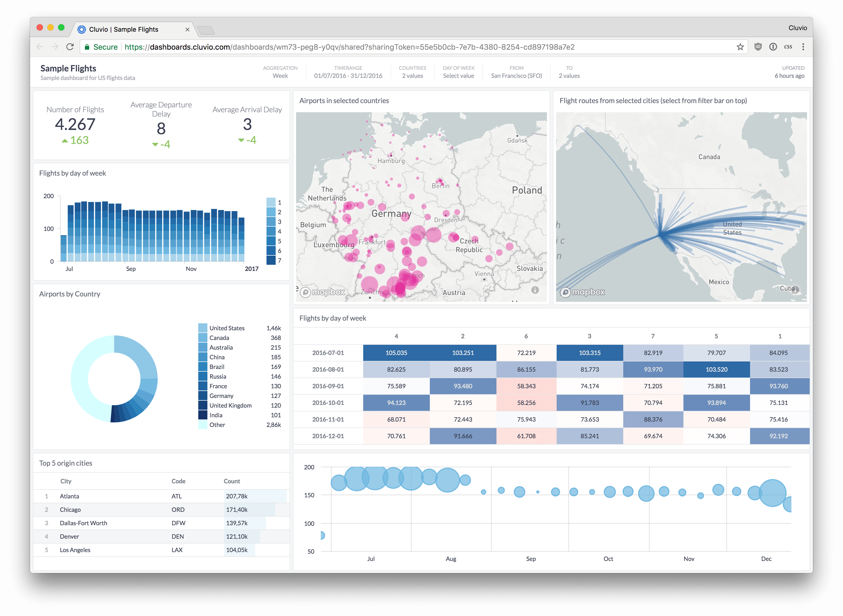
Task: Click the browser address bar URL
Action: click(349, 47)
